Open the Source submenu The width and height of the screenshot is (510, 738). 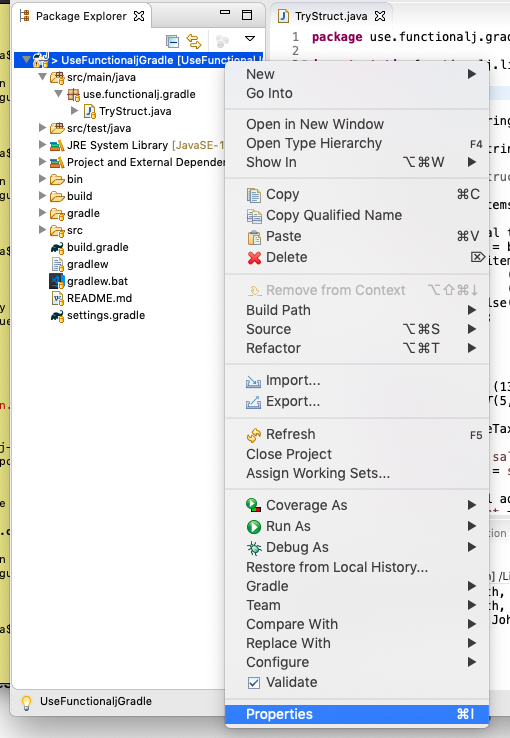pos(357,329)
